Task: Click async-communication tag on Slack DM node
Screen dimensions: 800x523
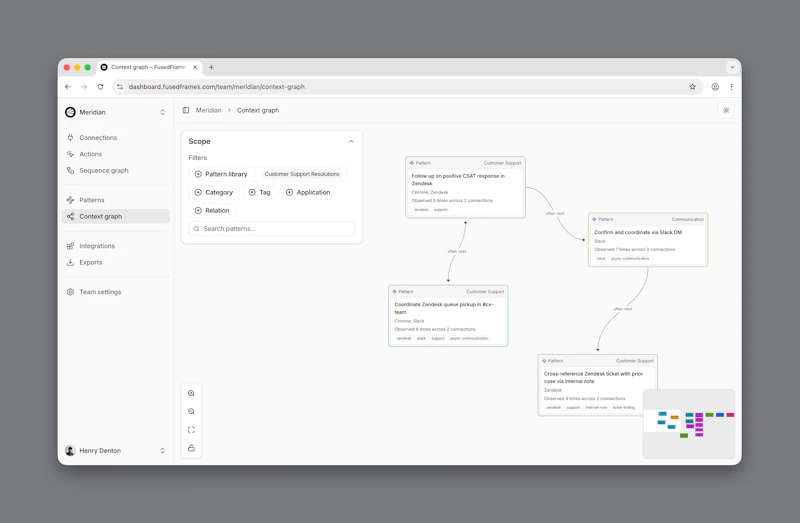Action: [x=630, y=259]
